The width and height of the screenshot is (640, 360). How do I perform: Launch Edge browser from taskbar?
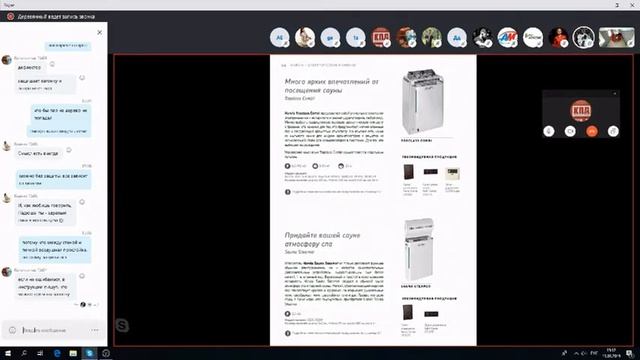pos(57,353)
